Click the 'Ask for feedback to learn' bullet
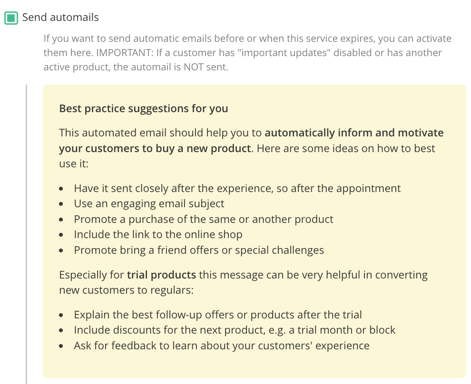The height and width of the screenshot is (384, 471). [x=222, y=346]
